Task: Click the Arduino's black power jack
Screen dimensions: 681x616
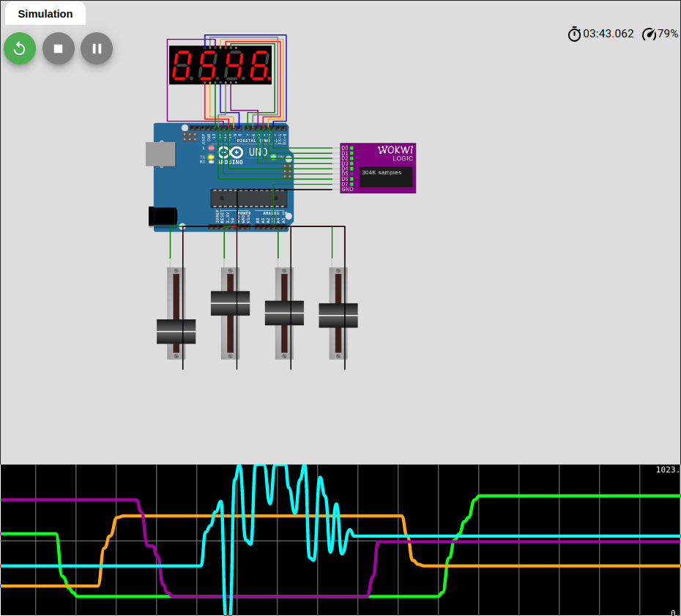Action: 163,216
